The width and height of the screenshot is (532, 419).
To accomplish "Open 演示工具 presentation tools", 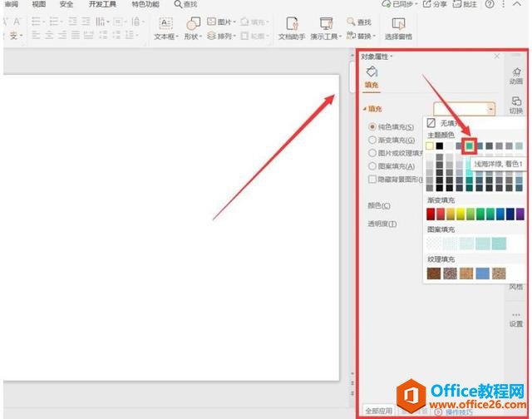I will (326, 28).
